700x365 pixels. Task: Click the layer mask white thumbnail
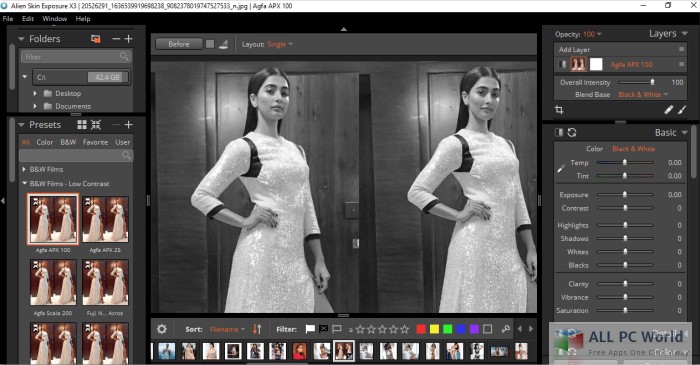click(596, 64)
